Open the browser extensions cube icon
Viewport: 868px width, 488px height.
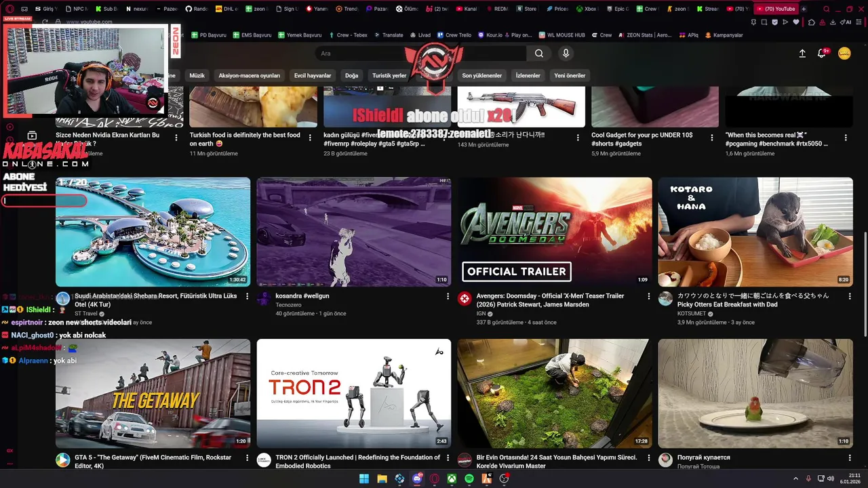coord(812,22)
